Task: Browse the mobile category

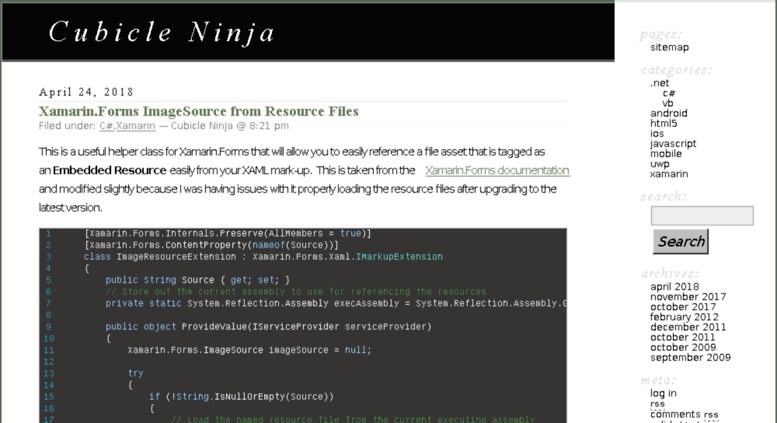Action: click(x=666, y=154)
